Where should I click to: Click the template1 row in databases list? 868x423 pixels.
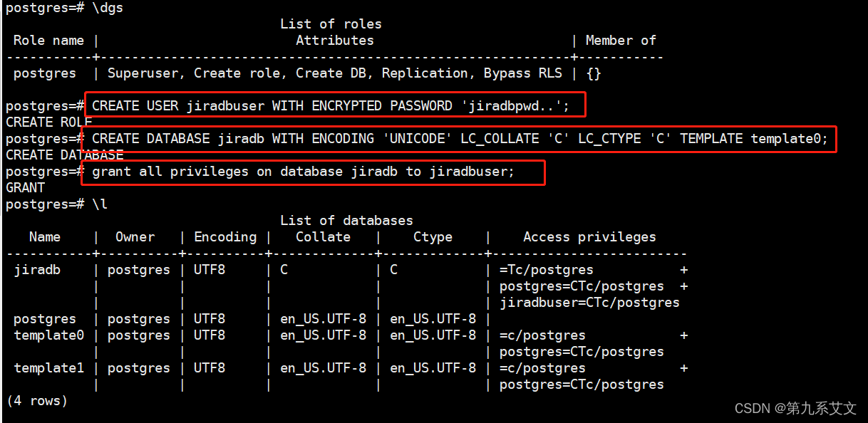click(49, 367)
